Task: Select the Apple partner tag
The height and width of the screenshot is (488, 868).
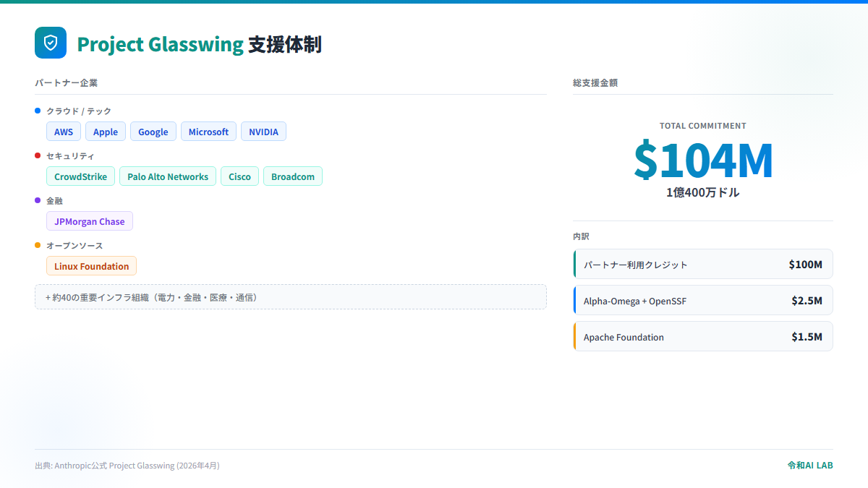Action: click(106, 132)
